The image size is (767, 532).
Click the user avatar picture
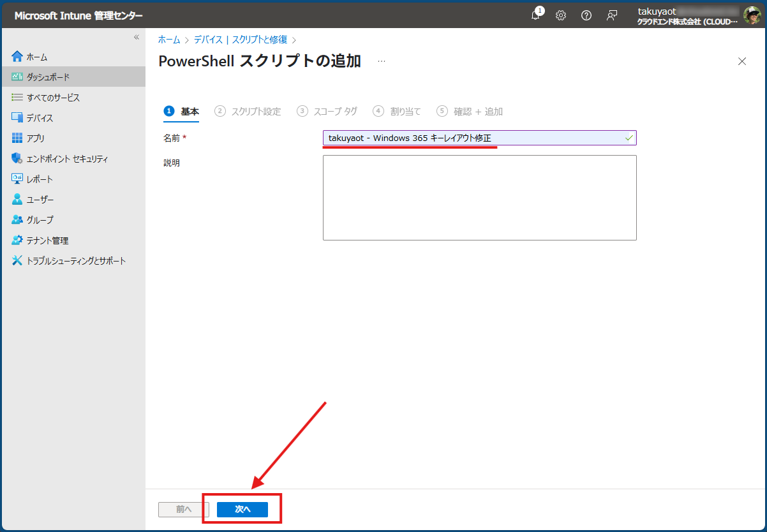point(751,15)
